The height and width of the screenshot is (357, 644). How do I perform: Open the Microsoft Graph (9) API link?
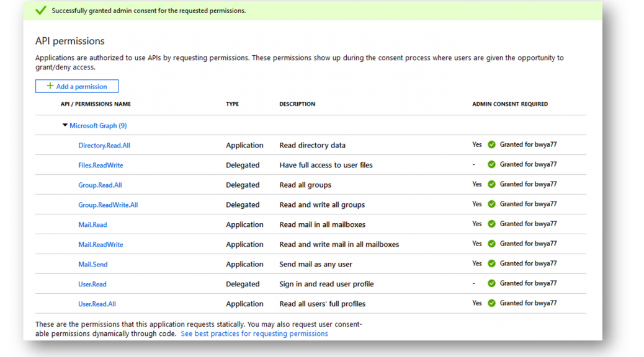click(98, 126)
